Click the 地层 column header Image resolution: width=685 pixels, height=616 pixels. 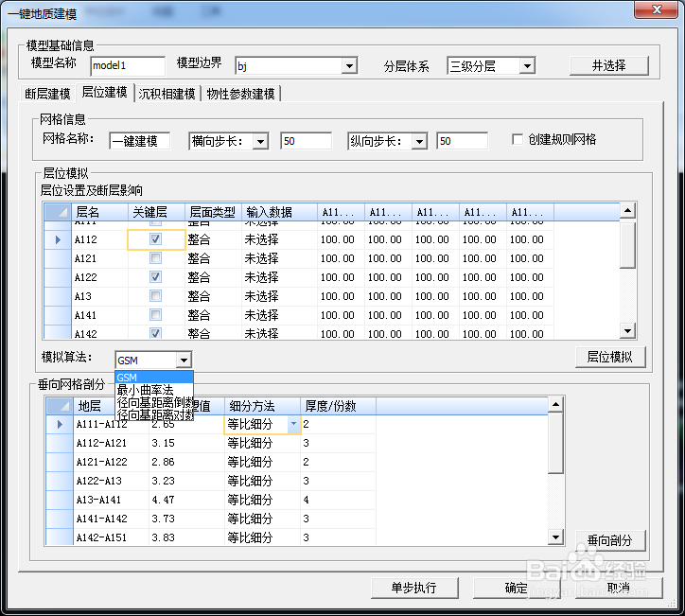[94, 406]
